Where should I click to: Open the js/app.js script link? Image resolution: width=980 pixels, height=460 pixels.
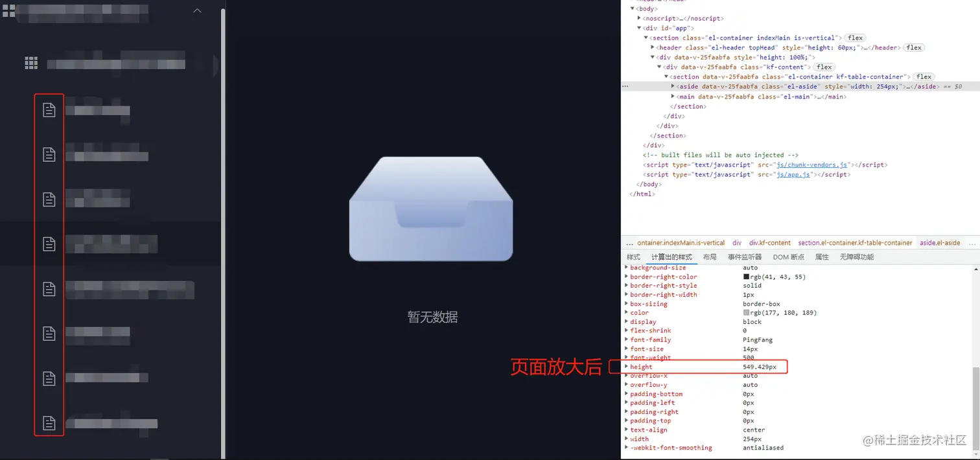[x=793, y=174]
